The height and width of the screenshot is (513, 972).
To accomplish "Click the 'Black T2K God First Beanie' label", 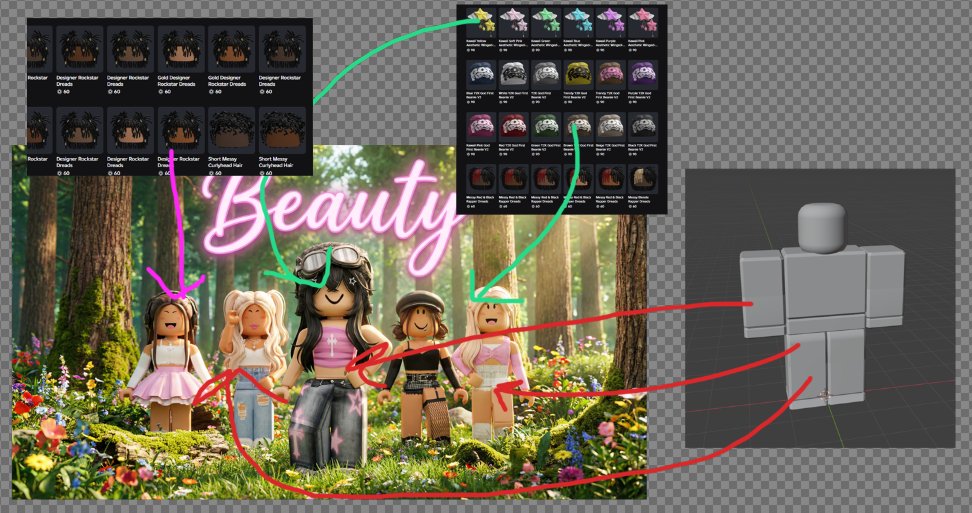I will (643, 146).
